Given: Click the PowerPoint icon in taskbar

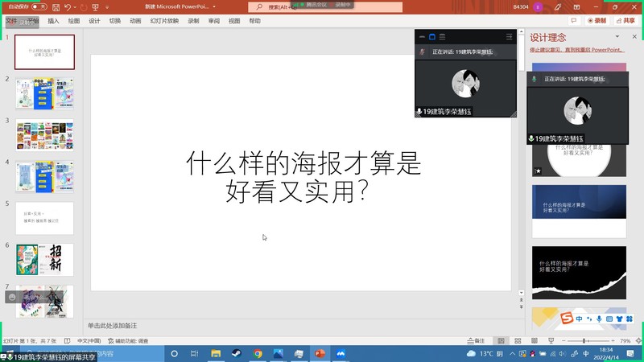Looking at the screenshot, I should 320,353.
